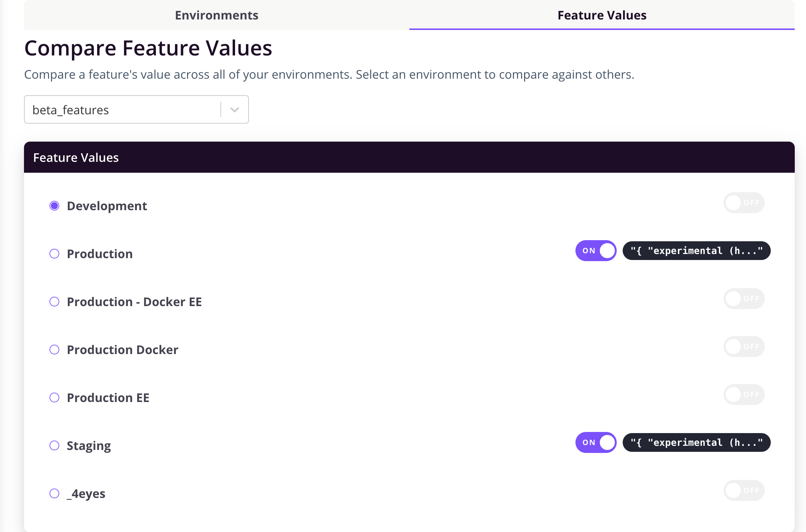Turn on the _4eyes feature toggle
Screen dimensions: 806x532
pyautogui.click(x=744, y=490)
